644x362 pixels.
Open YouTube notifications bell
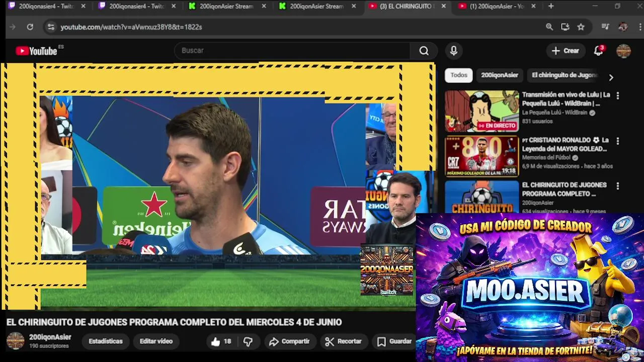598,51
